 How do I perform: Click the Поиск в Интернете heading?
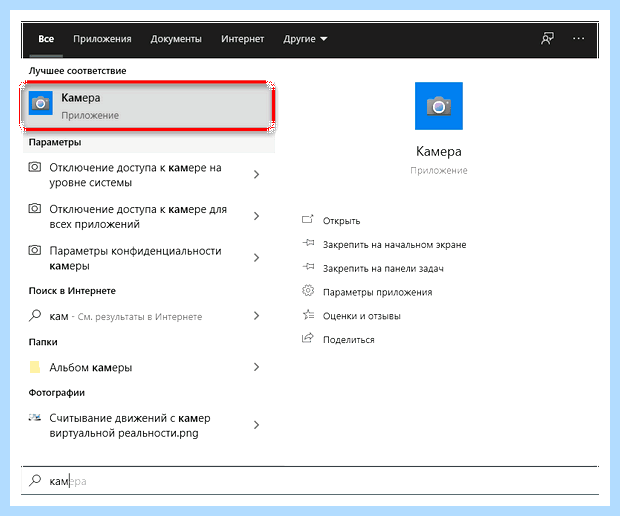72,291
